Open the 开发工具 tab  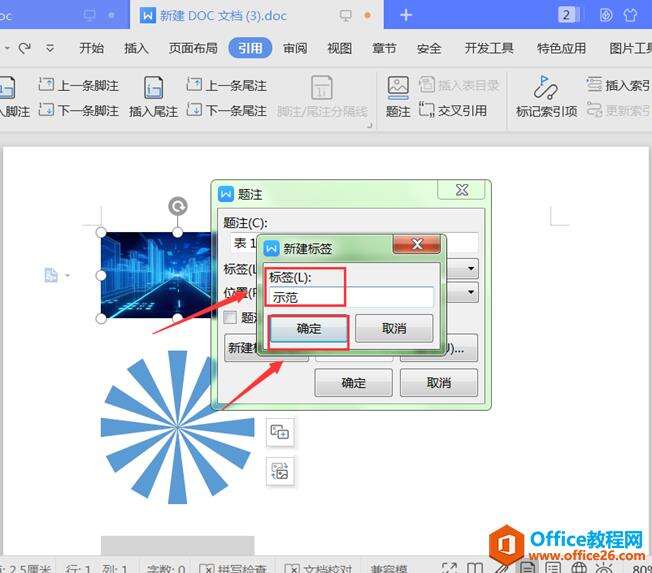489,49
